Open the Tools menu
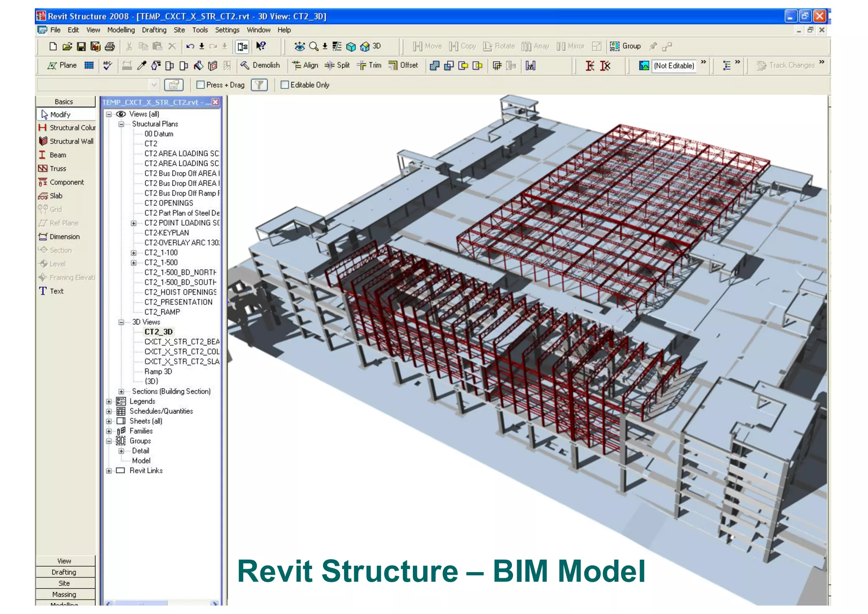Image resolution: width=868 pixels, height=614 pixels. click(200, 30)
